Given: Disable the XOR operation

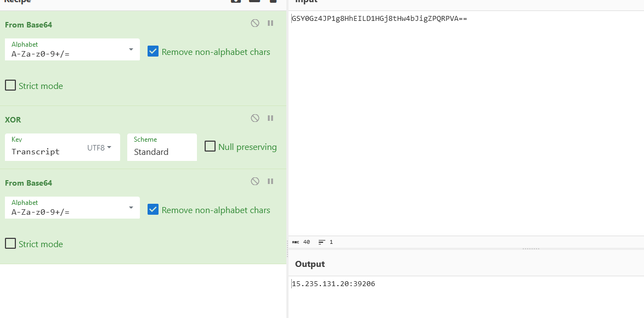Looking at the screenshot, I should tap(255, 118).
